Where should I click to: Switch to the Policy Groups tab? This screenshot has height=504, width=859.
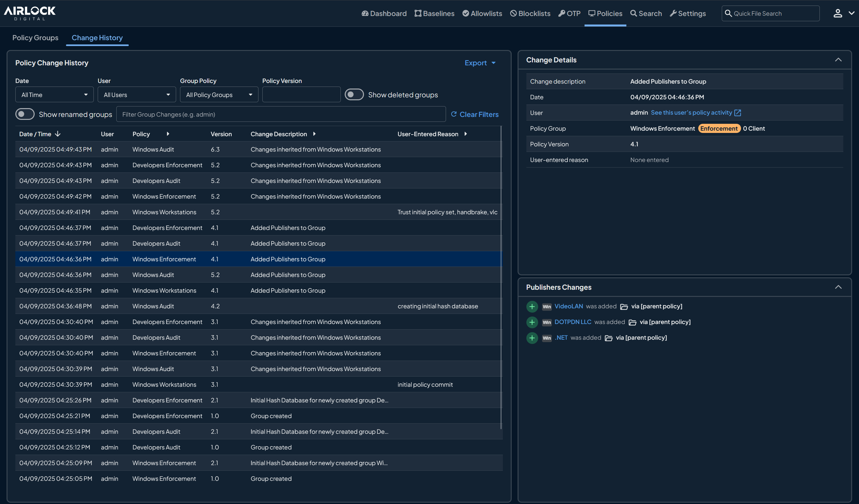35,38
